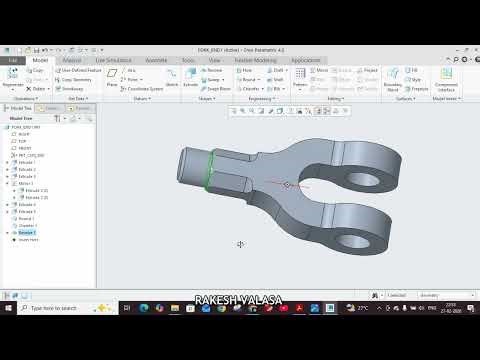Viewport: 480px width, 360px height.
Task: Click Copy Geometry in Get Data
Action: click(x=73, y=80)
